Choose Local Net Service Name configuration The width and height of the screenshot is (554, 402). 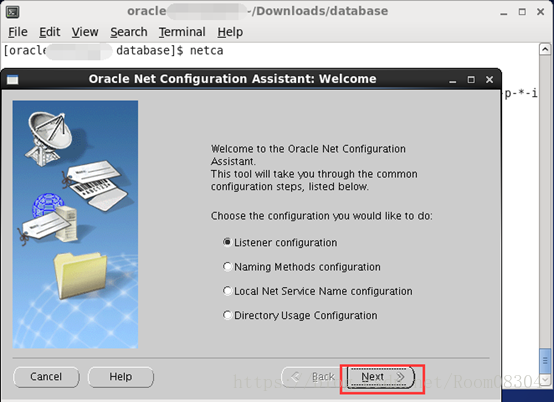[x=227, y=291]
